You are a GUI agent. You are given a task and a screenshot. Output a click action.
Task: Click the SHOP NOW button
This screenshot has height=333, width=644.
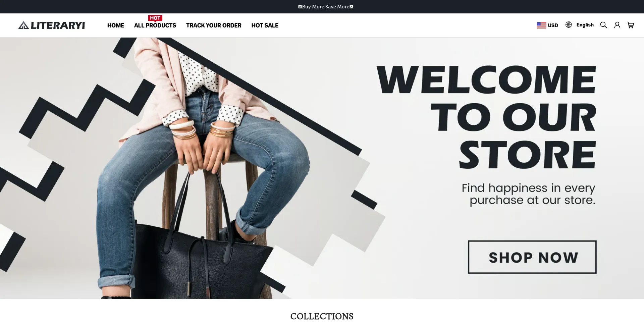point(532,257)
